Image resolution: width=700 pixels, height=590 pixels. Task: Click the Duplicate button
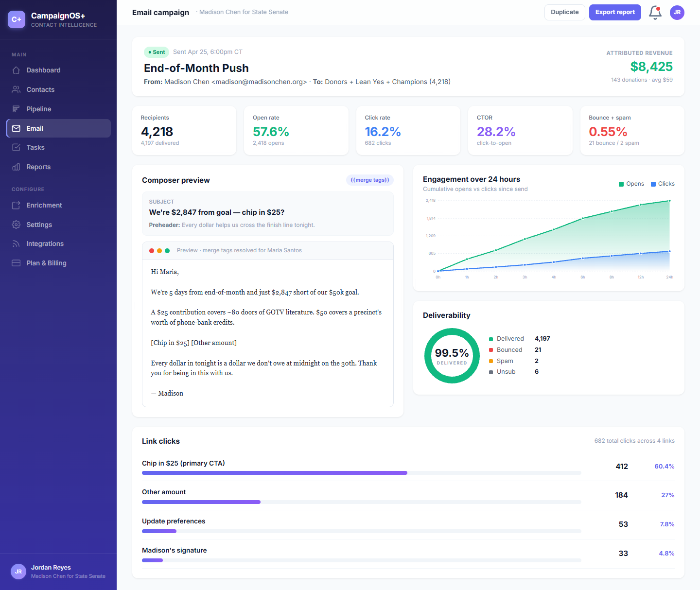pos(564,12)
